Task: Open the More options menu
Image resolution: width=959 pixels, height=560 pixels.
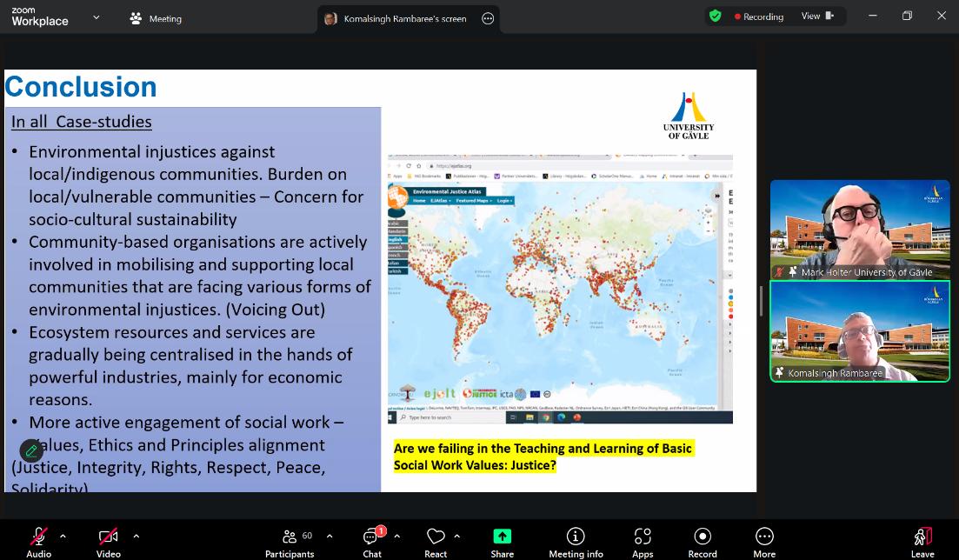Action: pos(764,543)
